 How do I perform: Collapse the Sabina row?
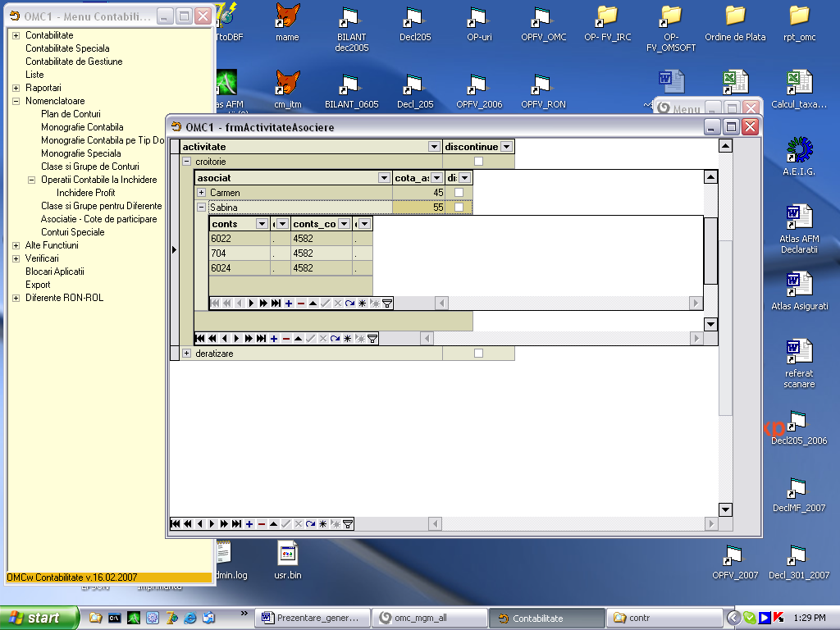(202, 207)
